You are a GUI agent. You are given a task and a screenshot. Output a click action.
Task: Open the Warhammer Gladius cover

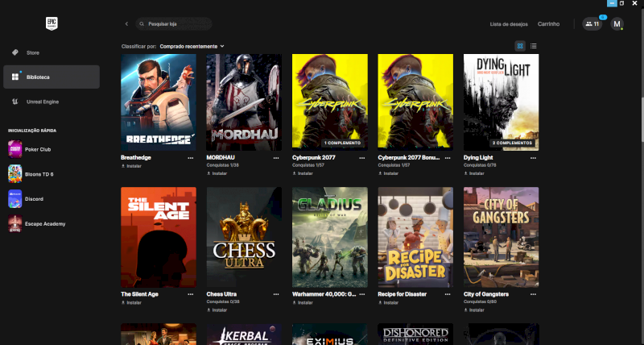click(330, 237)
